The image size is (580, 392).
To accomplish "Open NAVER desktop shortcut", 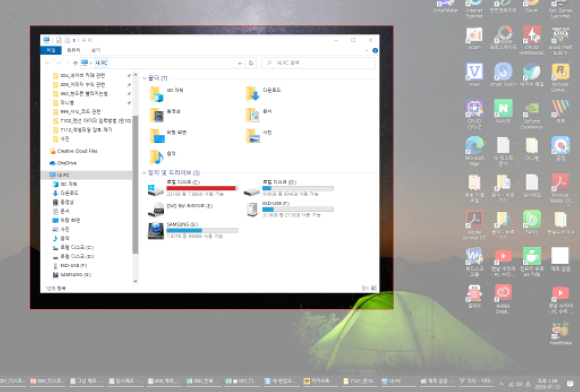I will (503, 112).
